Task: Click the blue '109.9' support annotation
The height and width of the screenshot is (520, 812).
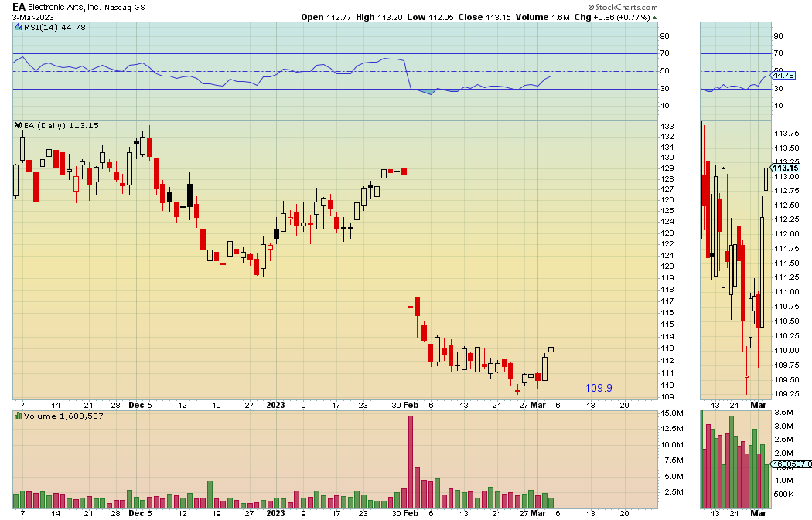Action: 599,388
